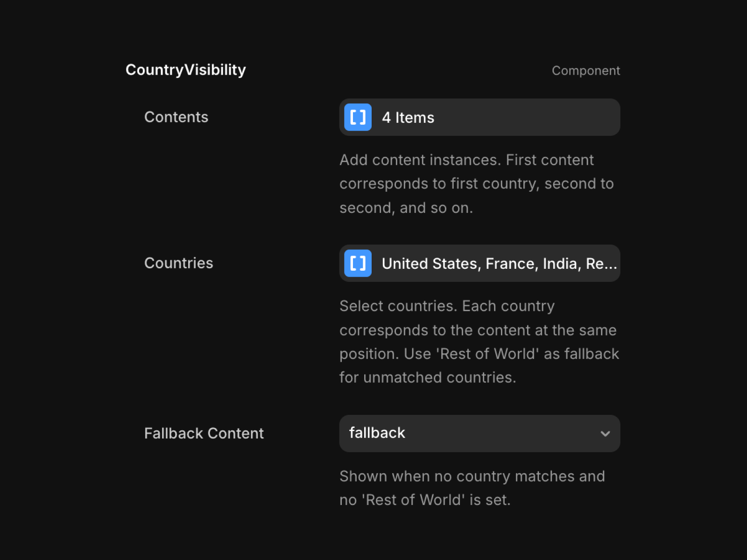Click the Contents property label
The image size is (747, 560).
click(176, 117)
